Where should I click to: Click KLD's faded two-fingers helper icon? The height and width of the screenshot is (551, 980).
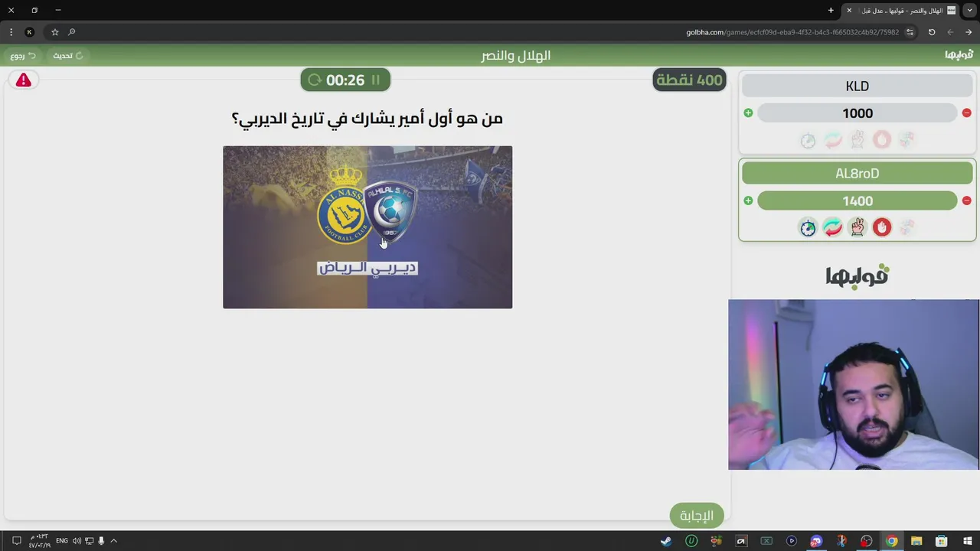point(857,140)
